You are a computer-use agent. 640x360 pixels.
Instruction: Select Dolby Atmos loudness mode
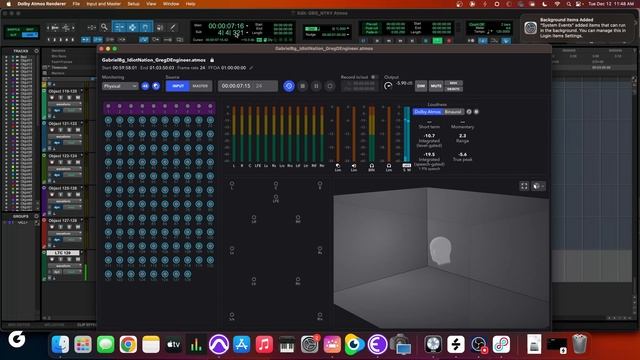(x=427, y=112)
